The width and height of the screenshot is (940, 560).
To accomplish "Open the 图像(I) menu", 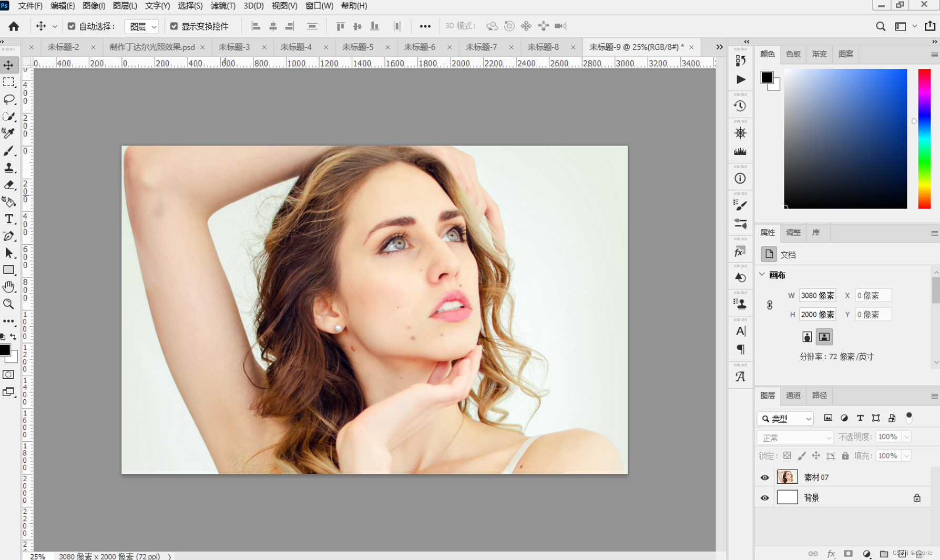I will [94, 6].
